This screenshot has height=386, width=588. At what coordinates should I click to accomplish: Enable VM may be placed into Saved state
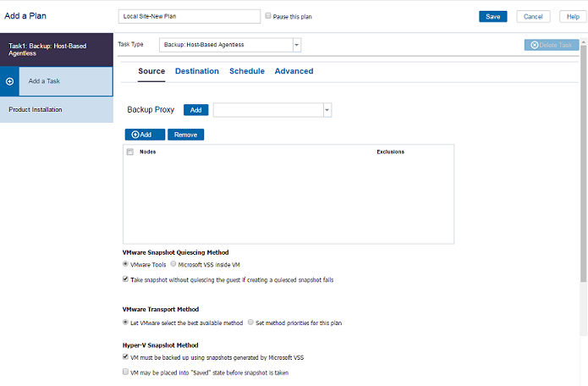[126, 372]
